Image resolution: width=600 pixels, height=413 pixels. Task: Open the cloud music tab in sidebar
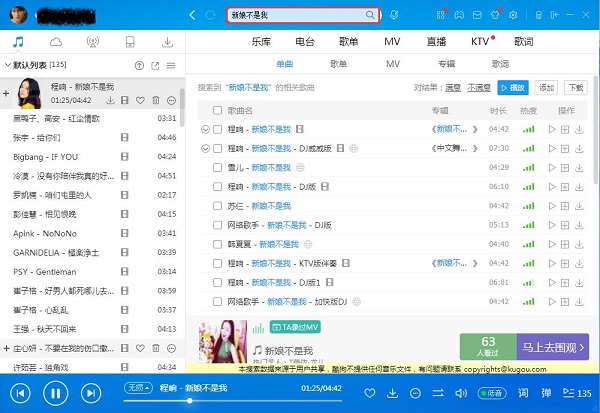coord(55,42)
